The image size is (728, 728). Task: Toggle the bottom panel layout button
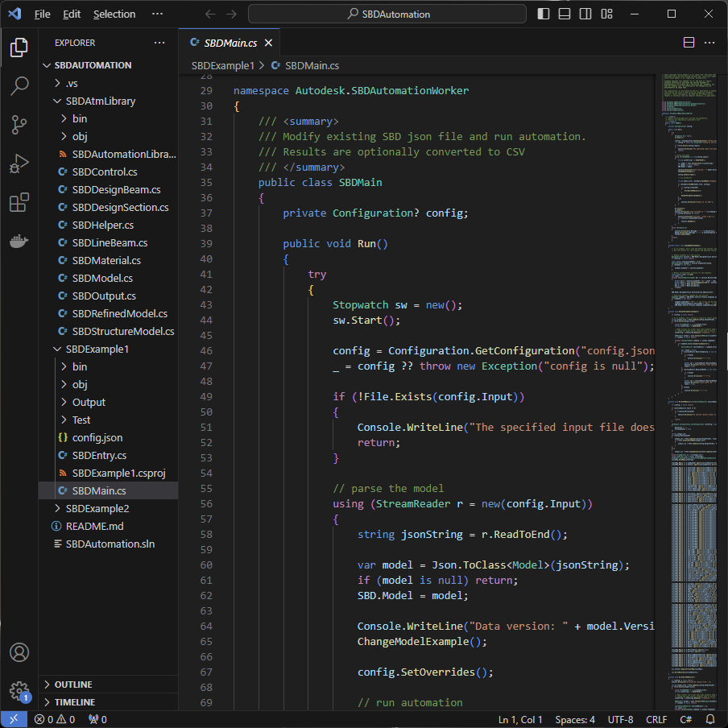pos(565,14)
